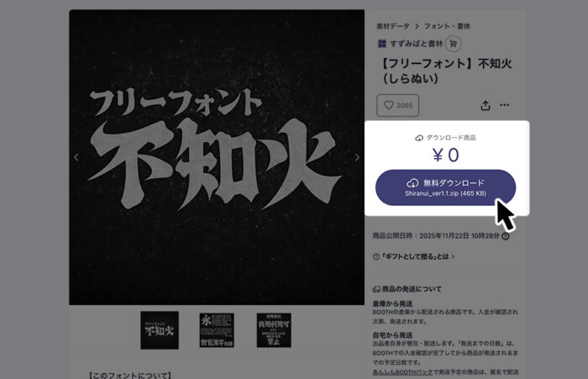Open the すずみばと書林 shop link
The height and width of the screenshot is (379, 588).
[x=413, y=44]
